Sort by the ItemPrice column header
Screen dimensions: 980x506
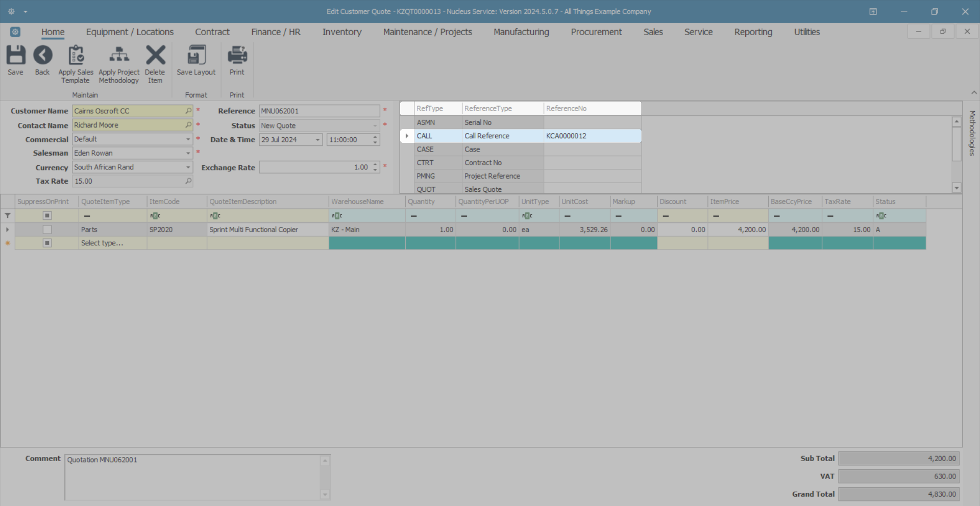(738, 201)
